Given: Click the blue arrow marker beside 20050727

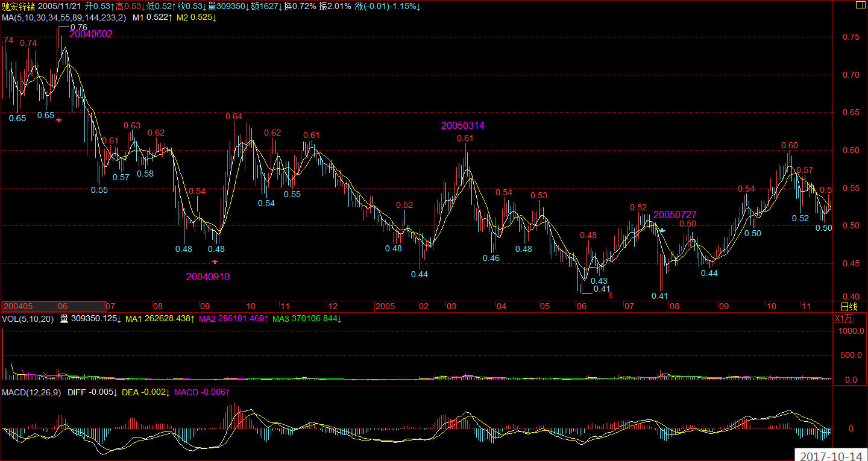Looking at the screenshot, I should [x=662, y=230].
